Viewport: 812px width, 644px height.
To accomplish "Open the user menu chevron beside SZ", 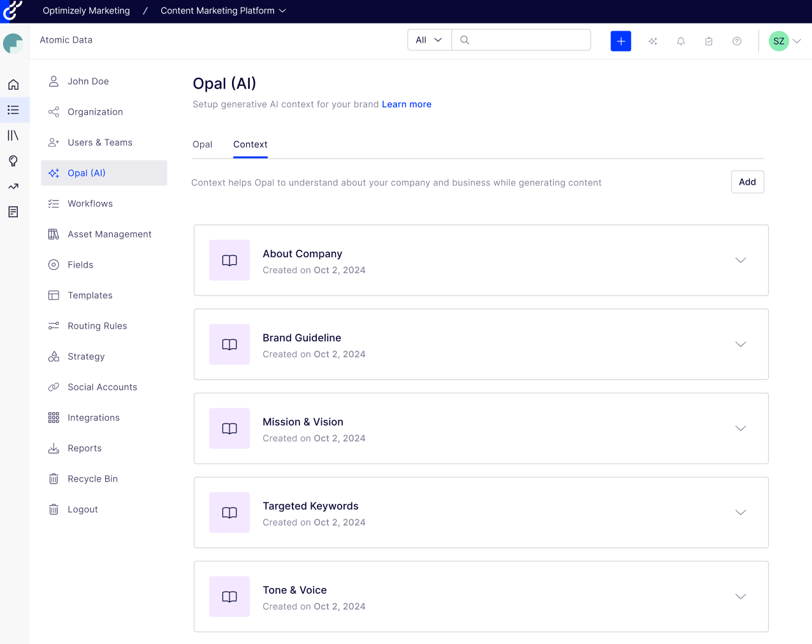I will point(797,41).
